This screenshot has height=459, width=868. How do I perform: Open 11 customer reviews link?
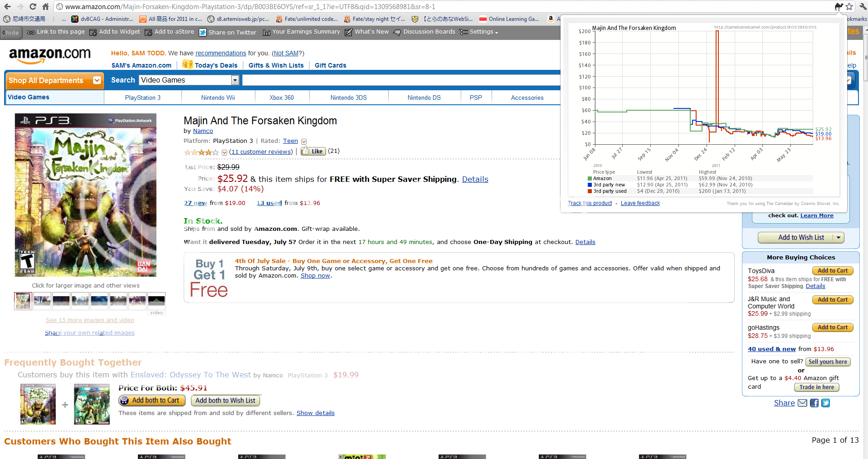coord(261,151)
